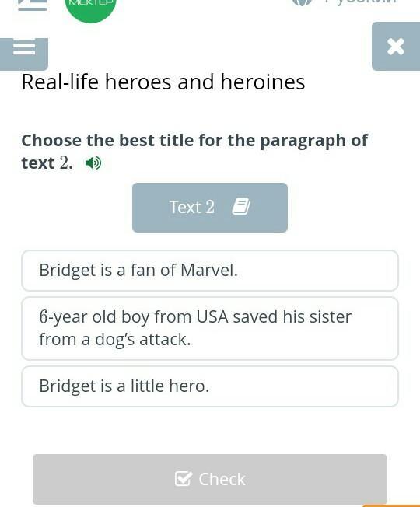Select answer about 6-year old boy from USA
The image size is (420, 507).
coord(210,328)
